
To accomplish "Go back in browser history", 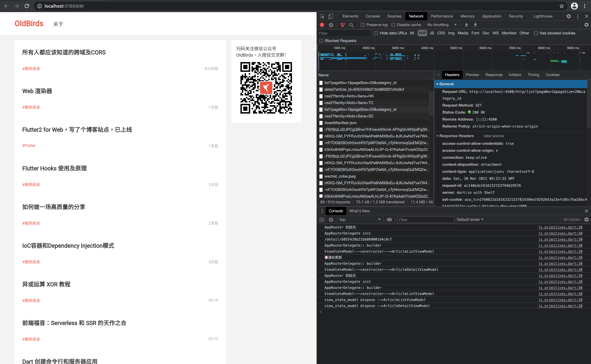I will pyautogui.click(x=7, y=6).
